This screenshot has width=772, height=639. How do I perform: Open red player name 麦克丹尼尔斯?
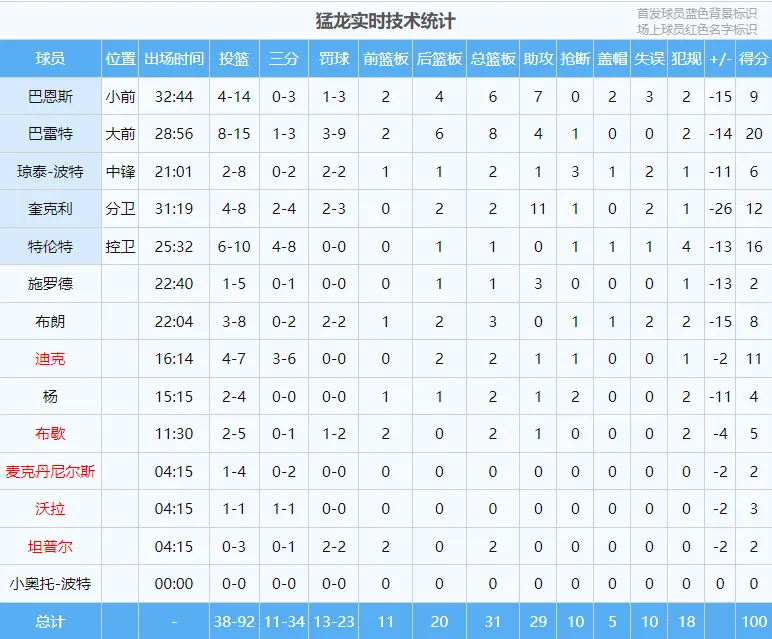(x=50, y=472)
